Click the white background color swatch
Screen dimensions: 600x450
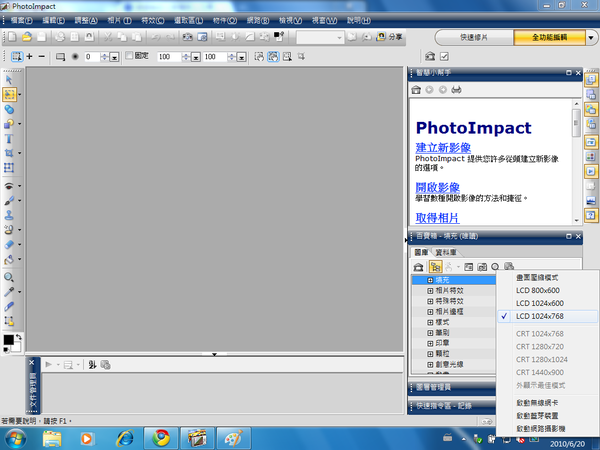pos(16,347)
